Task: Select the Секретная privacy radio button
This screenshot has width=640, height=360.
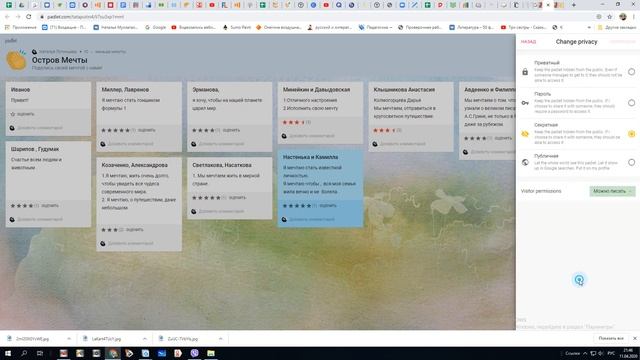Action: [x=631, y=134]
